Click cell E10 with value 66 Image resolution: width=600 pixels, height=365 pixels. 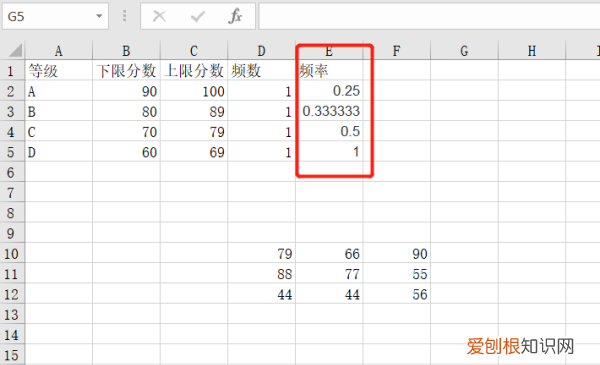(x=329, y=253)
